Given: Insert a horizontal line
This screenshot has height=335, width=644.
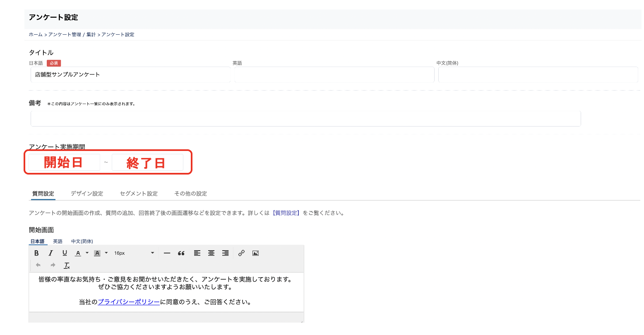Looking at the screenshot, I should [167, 253].
